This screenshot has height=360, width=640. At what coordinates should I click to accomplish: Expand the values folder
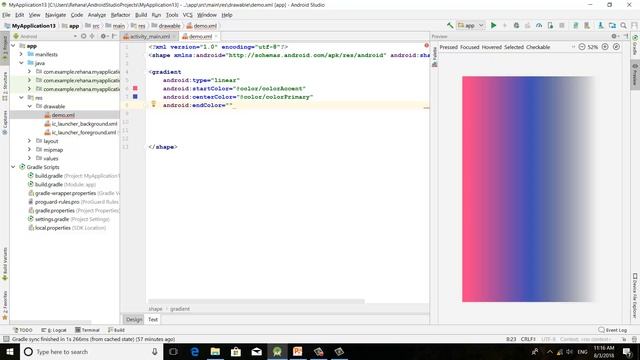pos(29,158)
